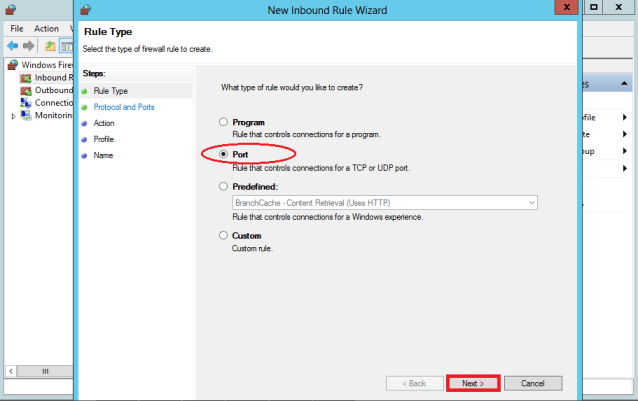Open the BranchCache predefined rules dropdown
The width and height of the screenshot is (638, 401).
pos(532,203)
